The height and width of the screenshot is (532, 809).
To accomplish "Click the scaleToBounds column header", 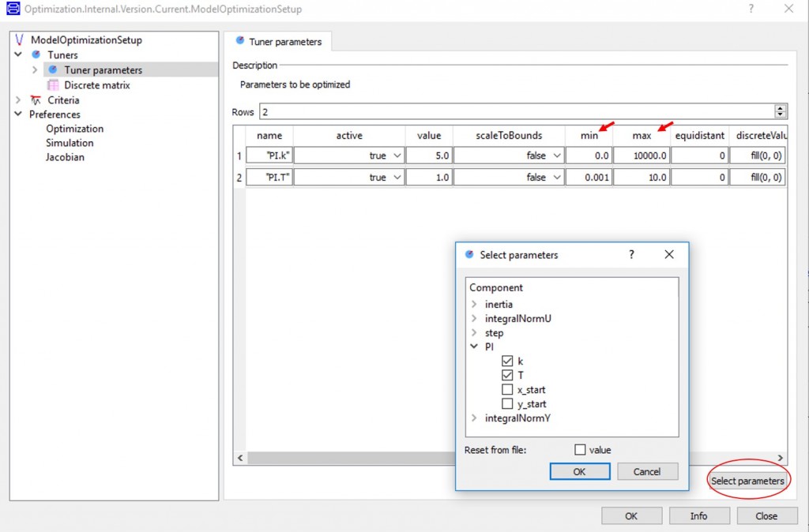I will click(x=509, y=136).
